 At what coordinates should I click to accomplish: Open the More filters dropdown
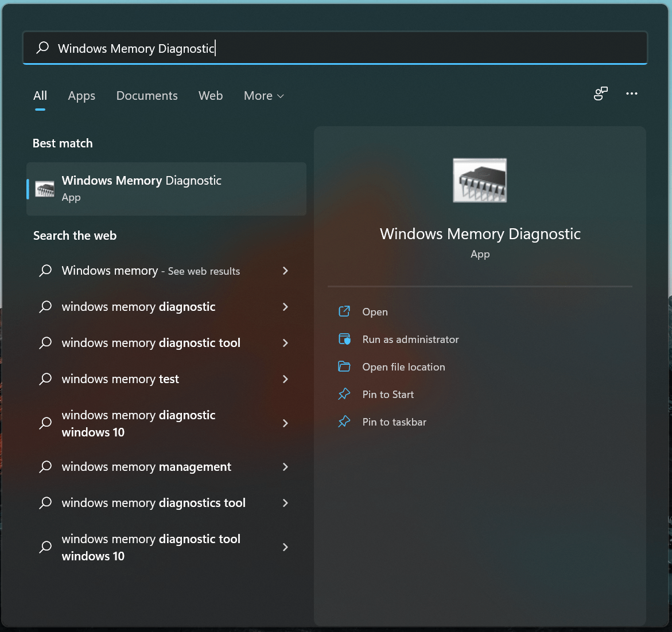pos(263,96)
